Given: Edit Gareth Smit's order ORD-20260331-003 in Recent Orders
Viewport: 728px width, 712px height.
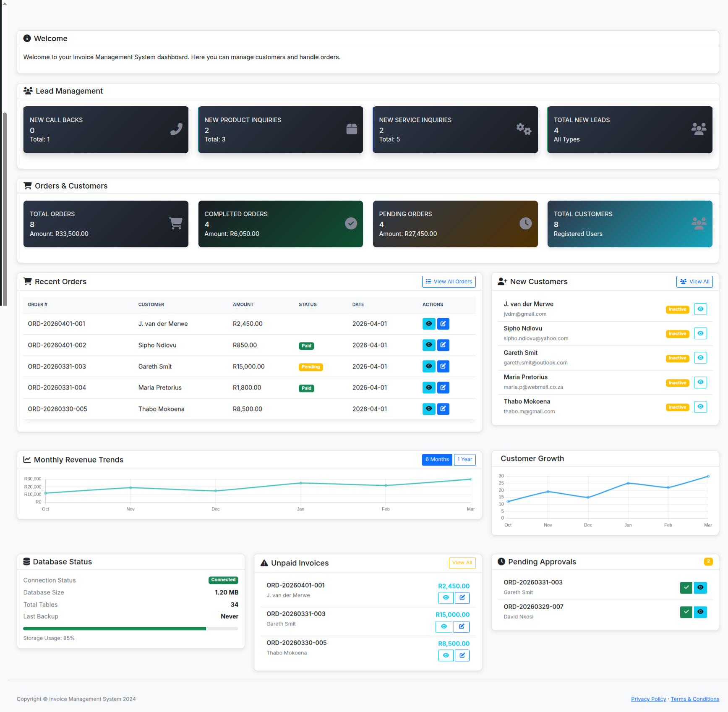Looking at the screenshot, I should coord(443,366).
